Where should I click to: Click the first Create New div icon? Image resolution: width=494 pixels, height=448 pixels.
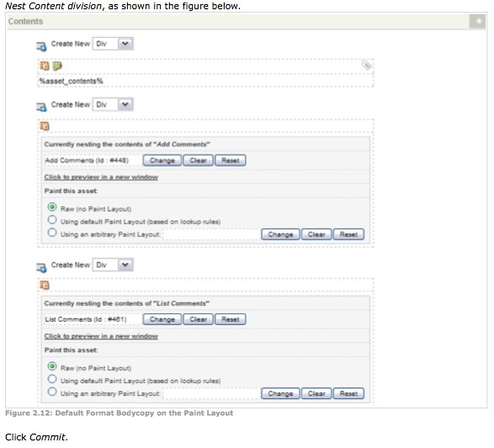coord(41,46)
